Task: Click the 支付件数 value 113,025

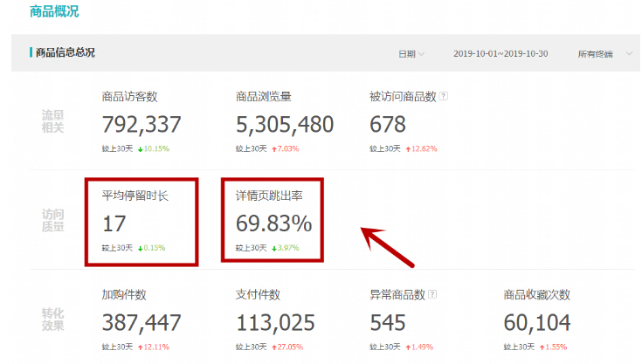Action: coord(275,323)
